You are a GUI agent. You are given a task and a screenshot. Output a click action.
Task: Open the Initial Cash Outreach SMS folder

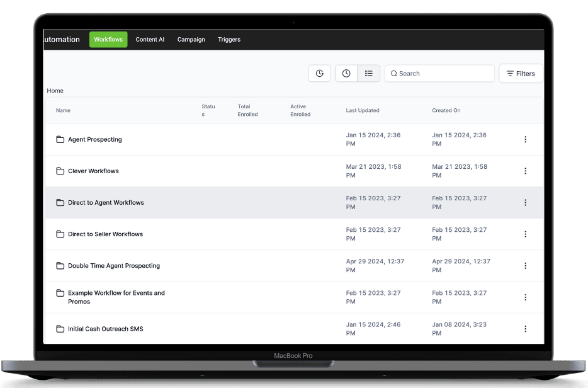[105, 329]
